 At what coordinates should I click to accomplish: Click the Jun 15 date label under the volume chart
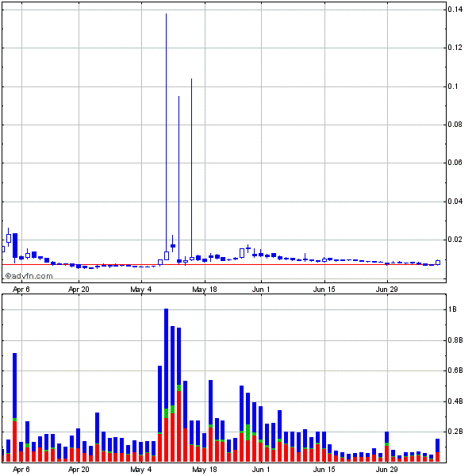pyautogui.click(x=324, y=469)
